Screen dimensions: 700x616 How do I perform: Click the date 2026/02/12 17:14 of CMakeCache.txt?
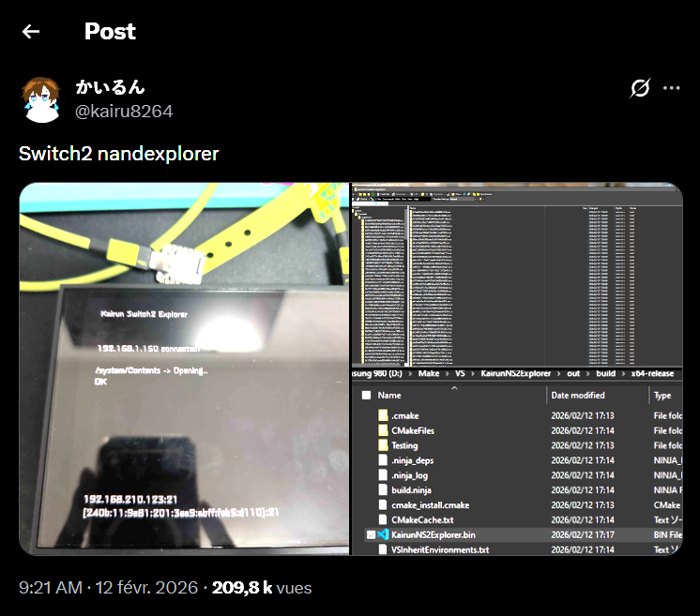583,519
